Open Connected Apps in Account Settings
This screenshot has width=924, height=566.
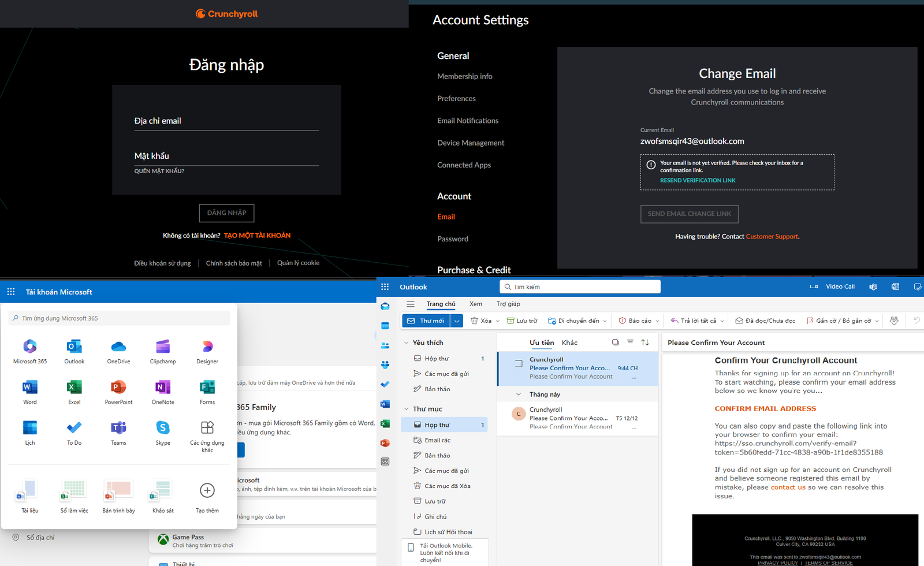[x=464, y=165]
